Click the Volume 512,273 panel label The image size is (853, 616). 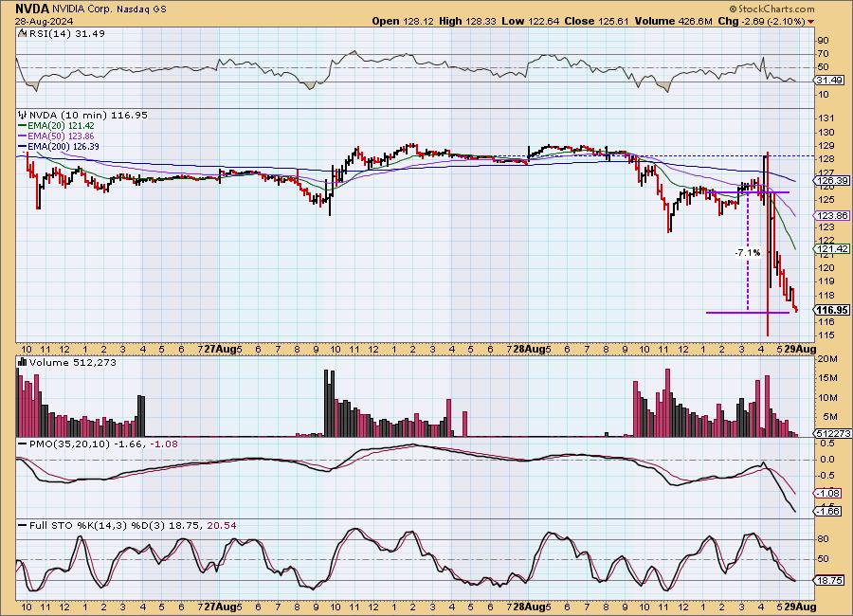[x=72, y=362]
